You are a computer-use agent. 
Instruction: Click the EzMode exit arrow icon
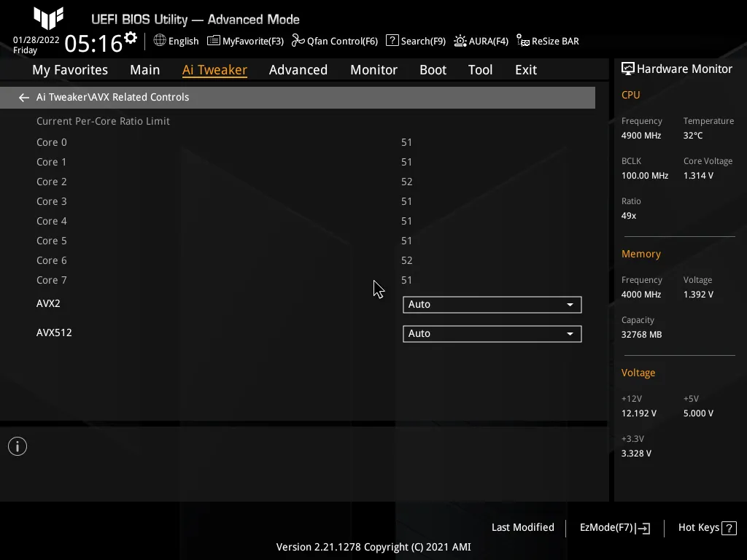click(643, 528)
